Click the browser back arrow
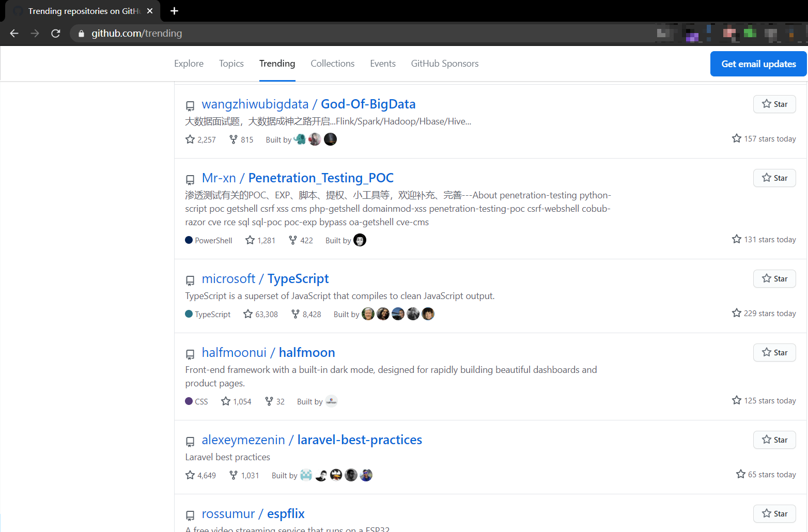 14,34
